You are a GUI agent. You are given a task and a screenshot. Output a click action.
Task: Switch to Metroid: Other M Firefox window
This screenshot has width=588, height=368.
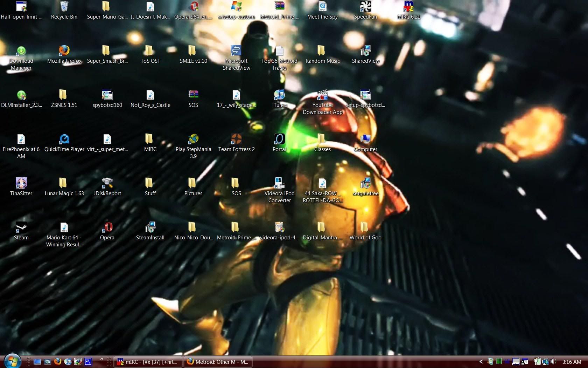218,362
